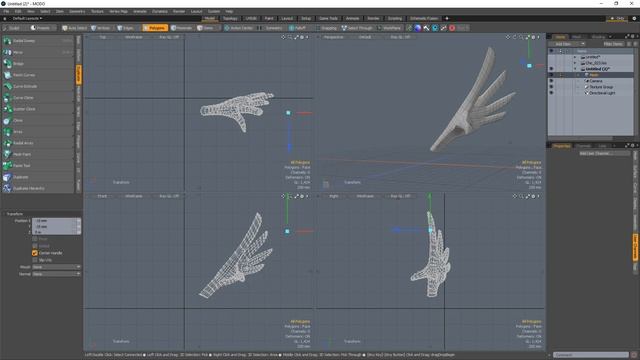Open the Action Center dropdown
Viewport: 640px width, 360px height.
coord(239,28)
